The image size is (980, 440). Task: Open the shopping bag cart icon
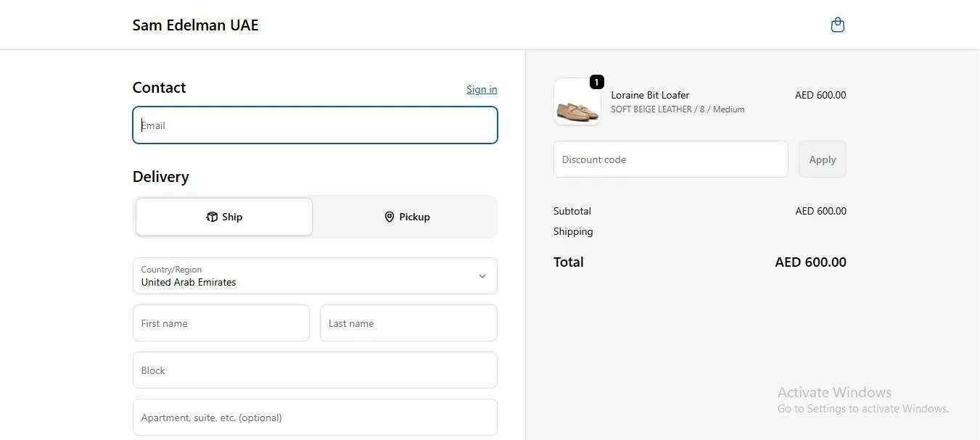coord(837,25)
